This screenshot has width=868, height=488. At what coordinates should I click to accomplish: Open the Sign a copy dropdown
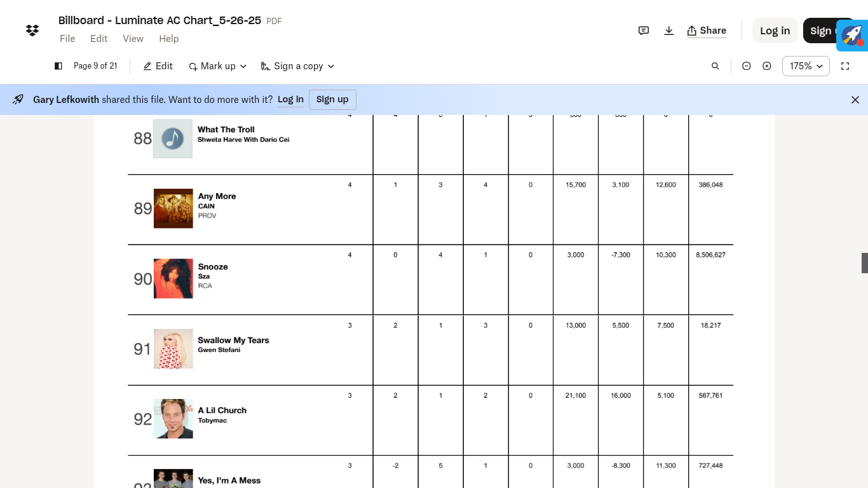297,66
